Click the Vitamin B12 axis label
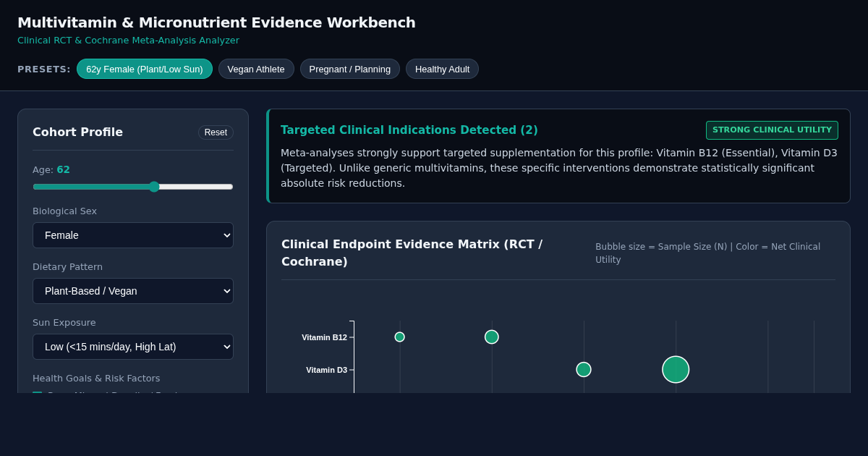 tap(324, 337)
